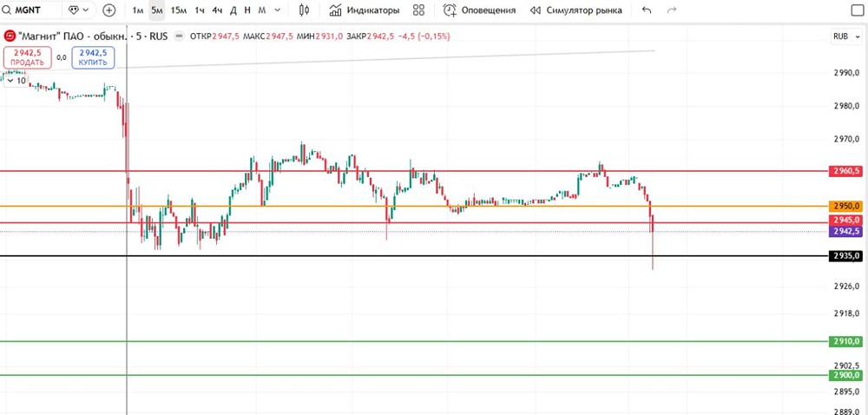Open the diamond icon dropdown next to MGNT
The width and height of the screenshot is (868, 415).
[x=79, y=10]
